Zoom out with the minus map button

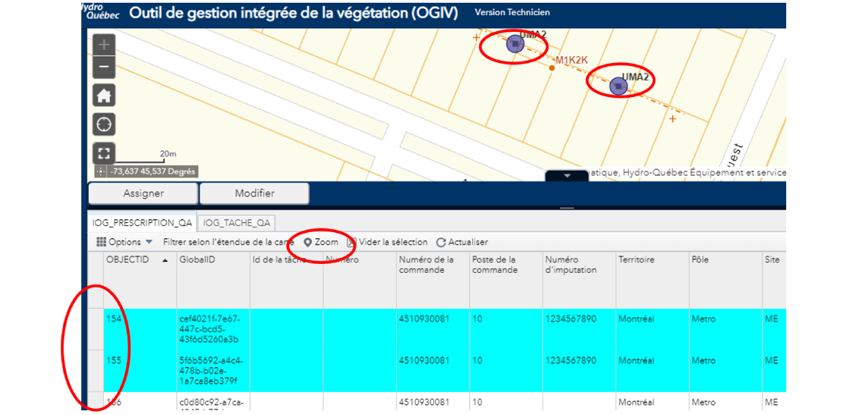[104, 67]
